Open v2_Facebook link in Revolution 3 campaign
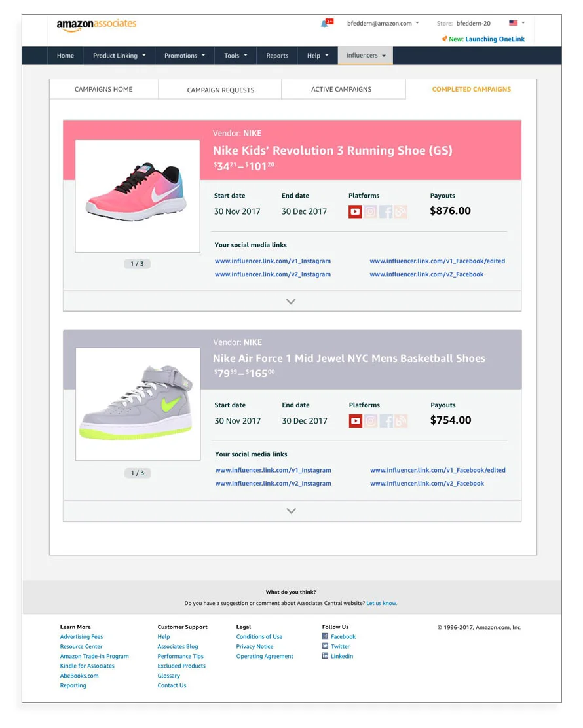 (426, 274)
